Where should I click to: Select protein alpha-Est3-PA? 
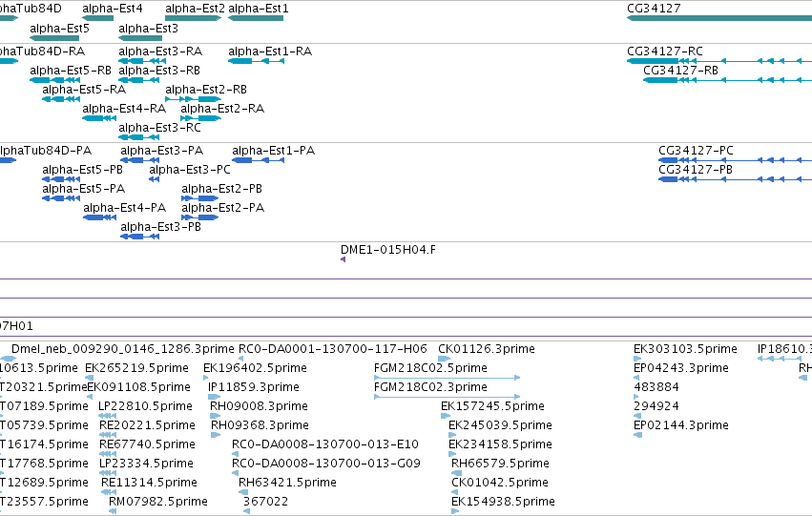click(140, 160)
